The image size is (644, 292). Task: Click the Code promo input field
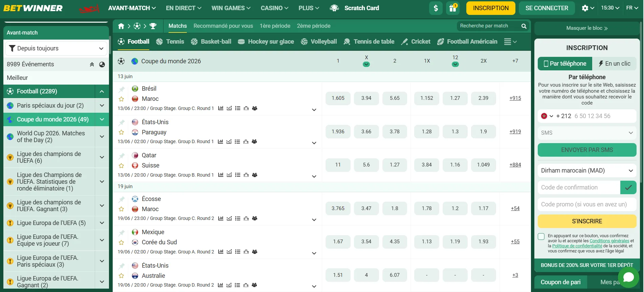[587, 204]
